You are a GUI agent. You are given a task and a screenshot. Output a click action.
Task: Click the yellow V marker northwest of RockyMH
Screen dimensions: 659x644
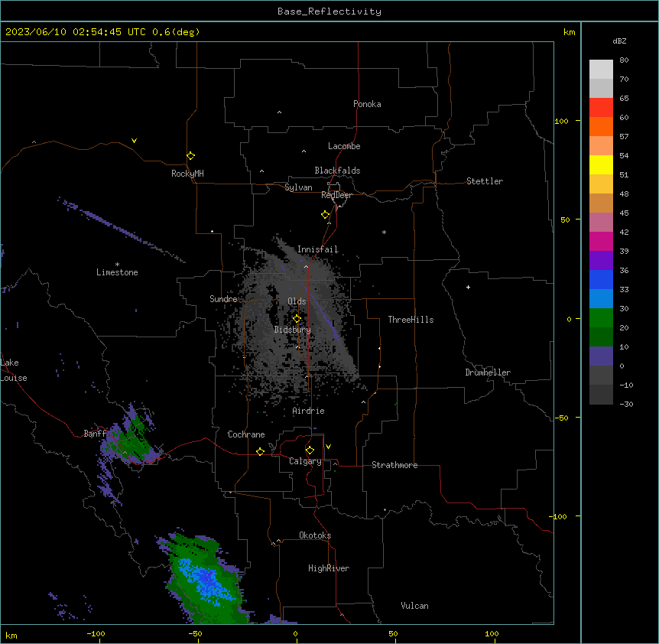[x=134, y=141]
